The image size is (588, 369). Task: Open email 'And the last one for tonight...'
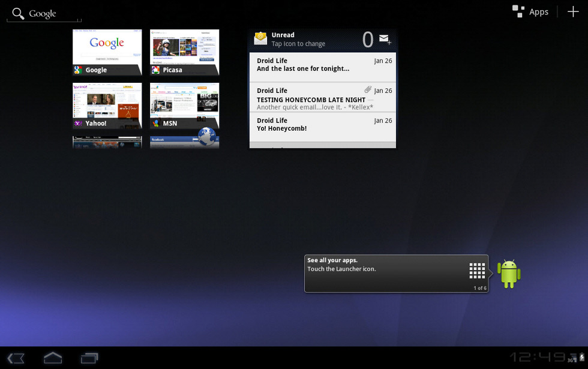pos(322,66)
